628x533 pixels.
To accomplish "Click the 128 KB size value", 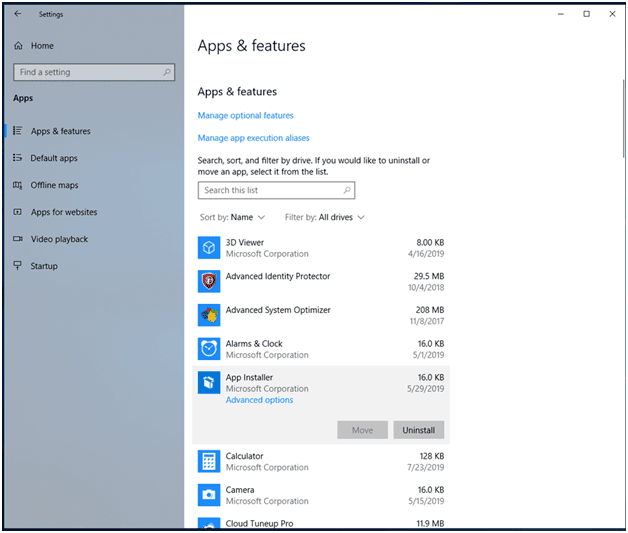I will coord(432,456).
